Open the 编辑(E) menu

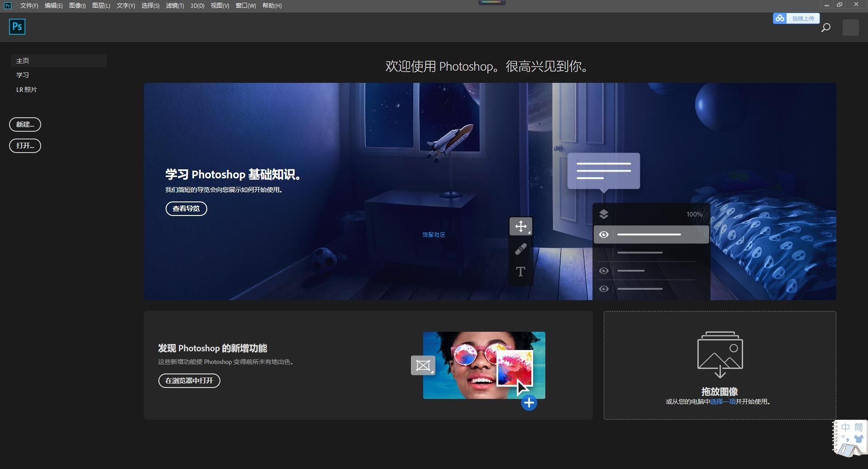coord(53,5)
